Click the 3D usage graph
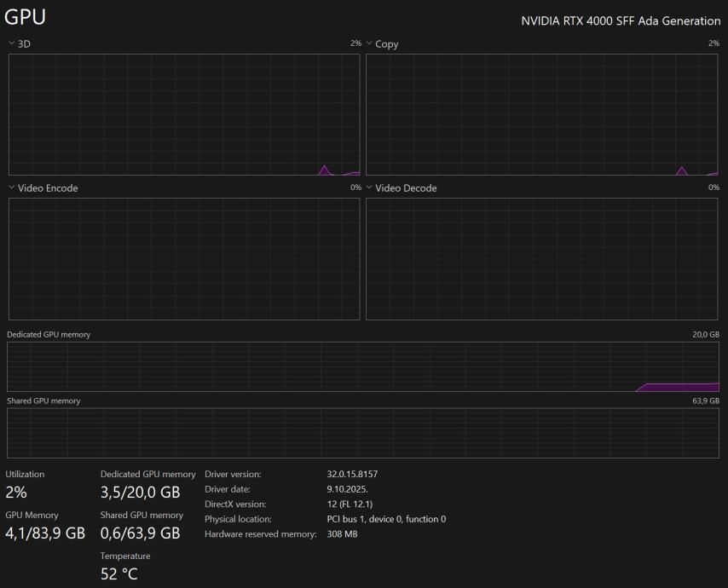Image resolution: width=728 pixels, height=588 pixels. [x=184, y=115]
